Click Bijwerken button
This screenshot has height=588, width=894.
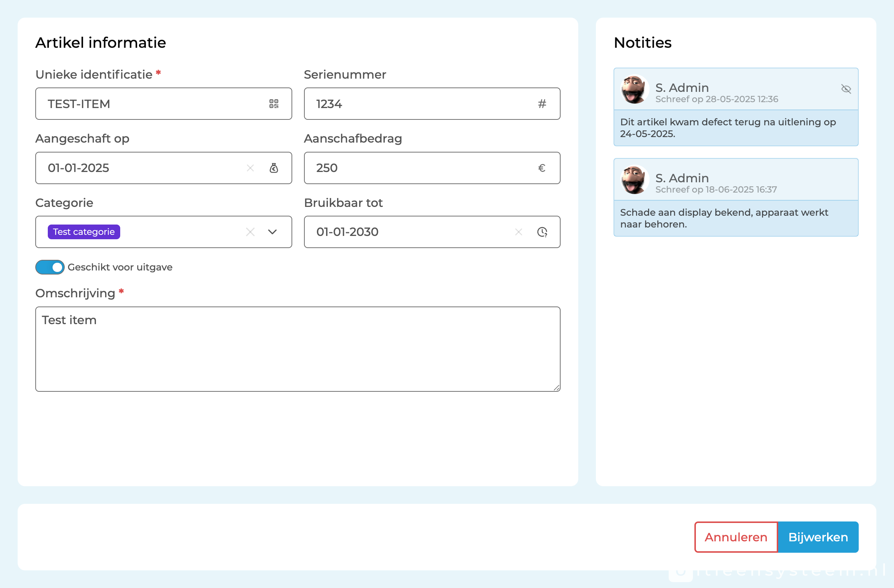tap(818, 537)
